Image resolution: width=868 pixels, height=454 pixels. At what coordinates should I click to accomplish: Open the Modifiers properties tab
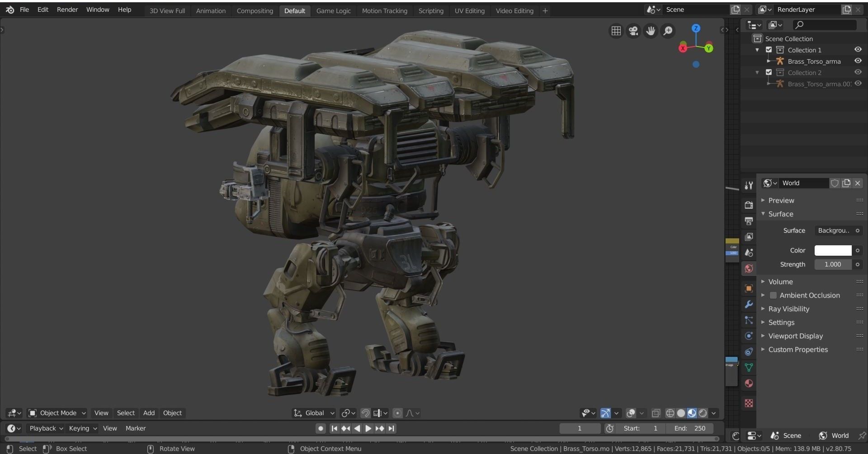tap(749, 304)
